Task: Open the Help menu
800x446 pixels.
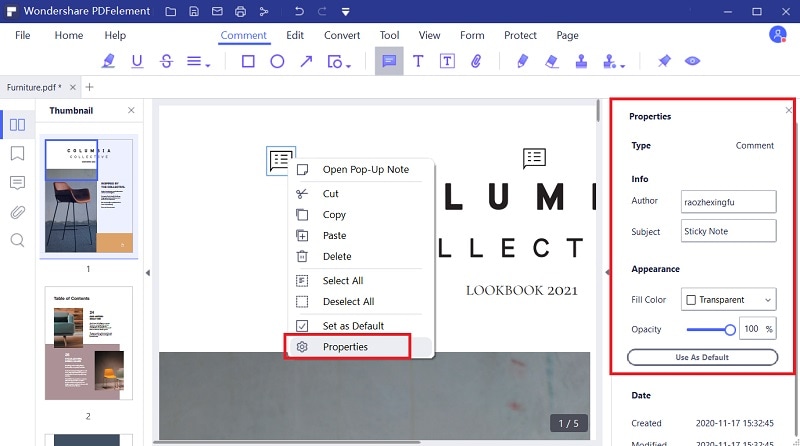Action: (x=115, y=35)
